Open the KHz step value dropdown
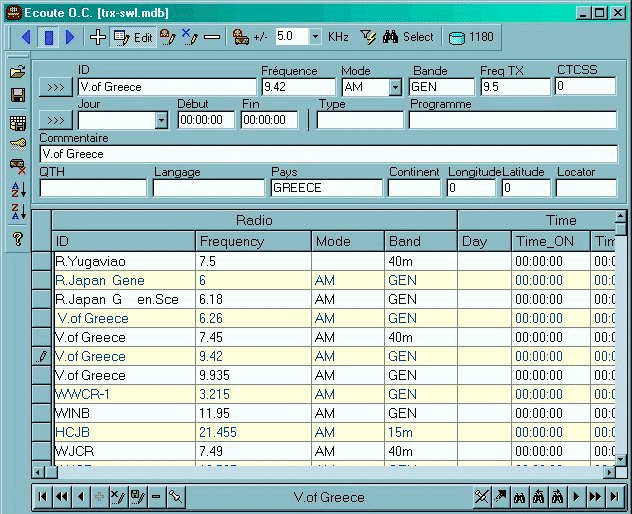Image resolution: width=632 pixels, height=514 pixels. [315, 37]
